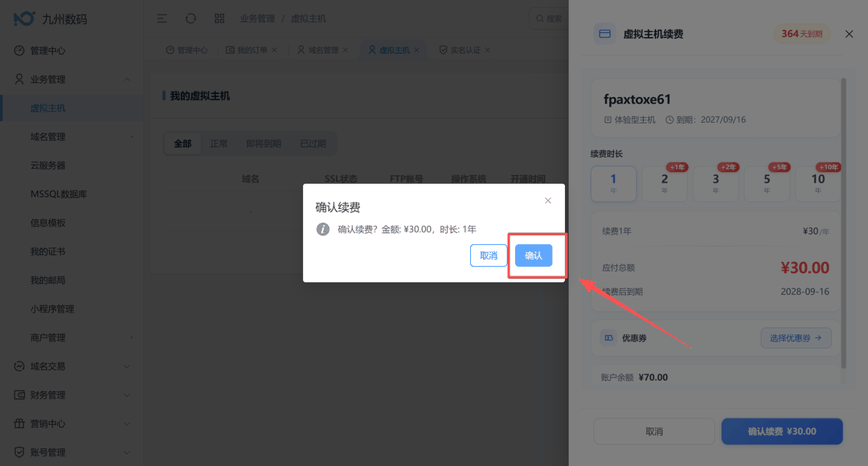This screenshot has width=868, height=466.
Task: Open 选择优惠券 coupon selector
Action: (796, 337)
